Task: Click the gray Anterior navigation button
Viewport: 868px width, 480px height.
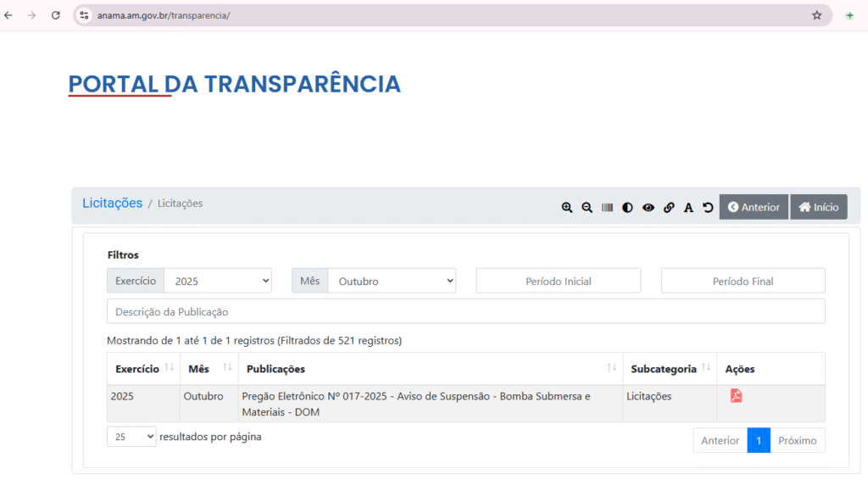Action: click(x=754, y=207)
